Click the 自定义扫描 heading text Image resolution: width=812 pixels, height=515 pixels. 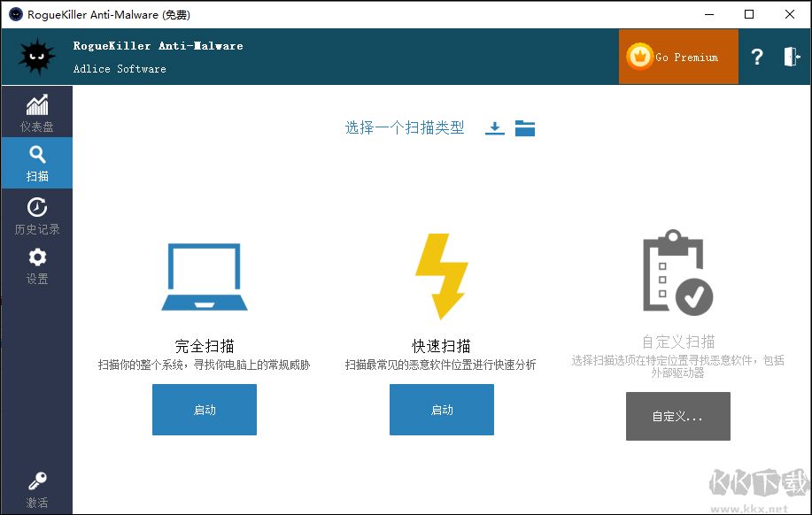[x=678, y=342]
